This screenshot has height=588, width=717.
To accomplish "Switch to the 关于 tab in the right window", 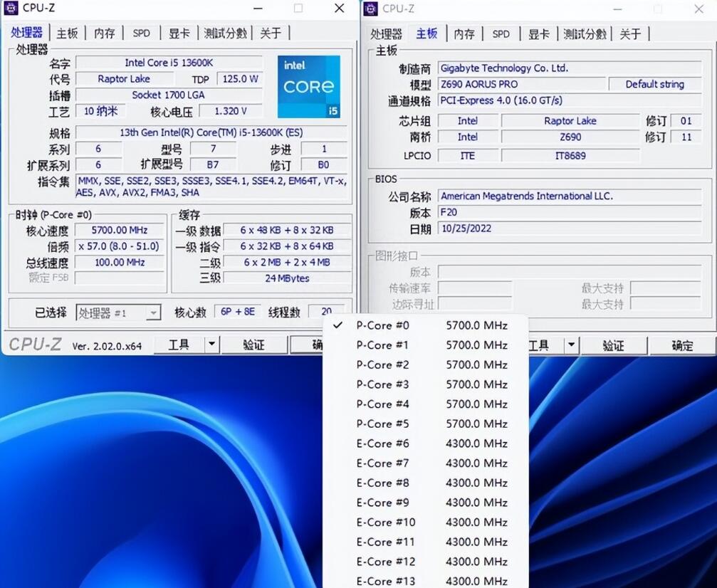I will pos(631,33).
